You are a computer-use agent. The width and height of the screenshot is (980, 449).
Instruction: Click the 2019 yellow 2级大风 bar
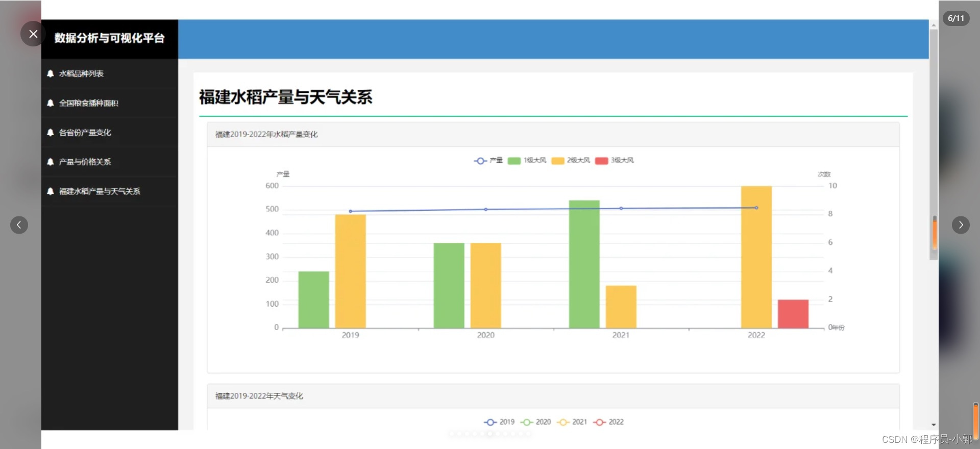click(351, 271)
